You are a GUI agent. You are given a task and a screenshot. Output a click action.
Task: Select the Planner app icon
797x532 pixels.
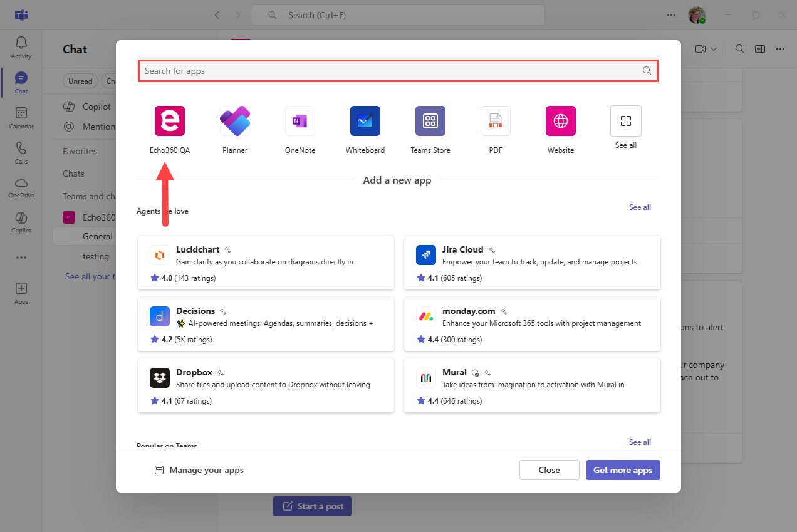pyautogui.click(x=235, y=121)
